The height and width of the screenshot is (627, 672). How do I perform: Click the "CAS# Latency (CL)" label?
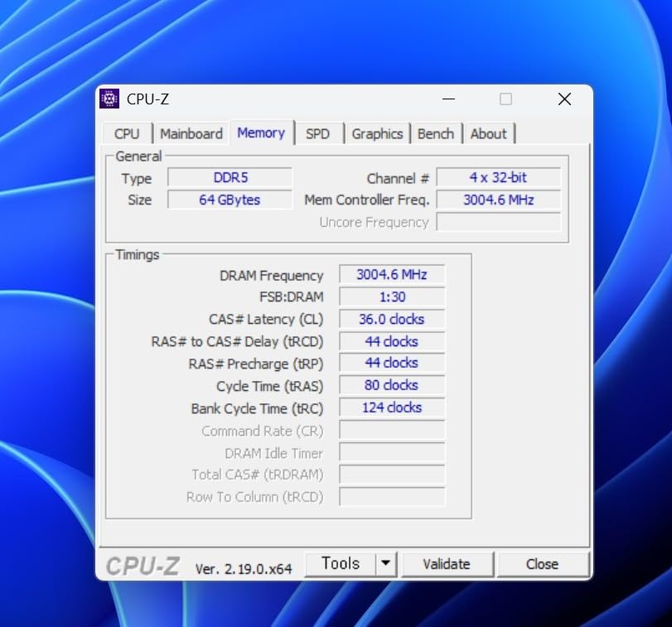tap(266, 320)
